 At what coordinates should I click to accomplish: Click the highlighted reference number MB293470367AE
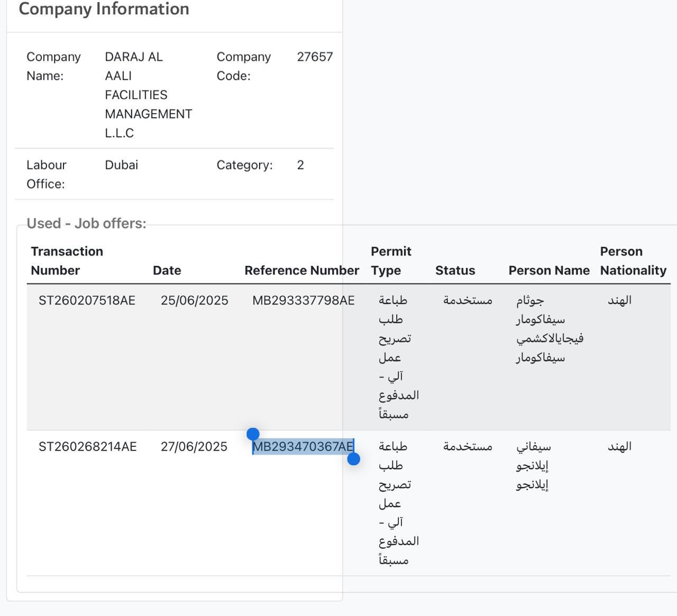click(x=303, y=447)
